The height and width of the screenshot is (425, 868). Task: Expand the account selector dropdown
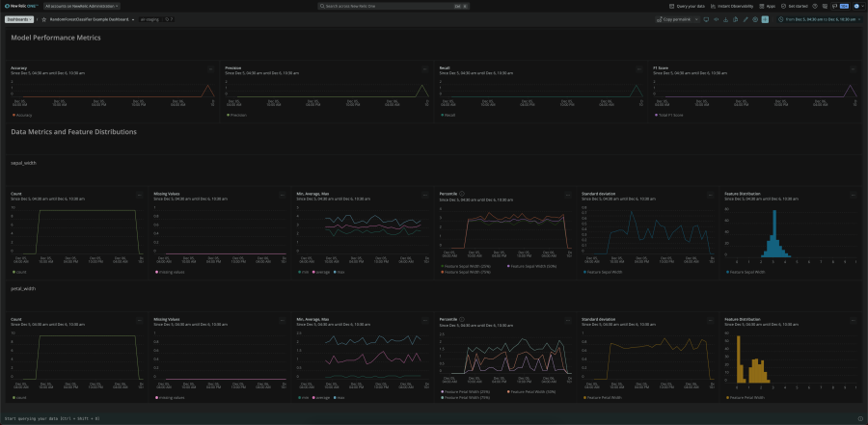pos(81,6)
